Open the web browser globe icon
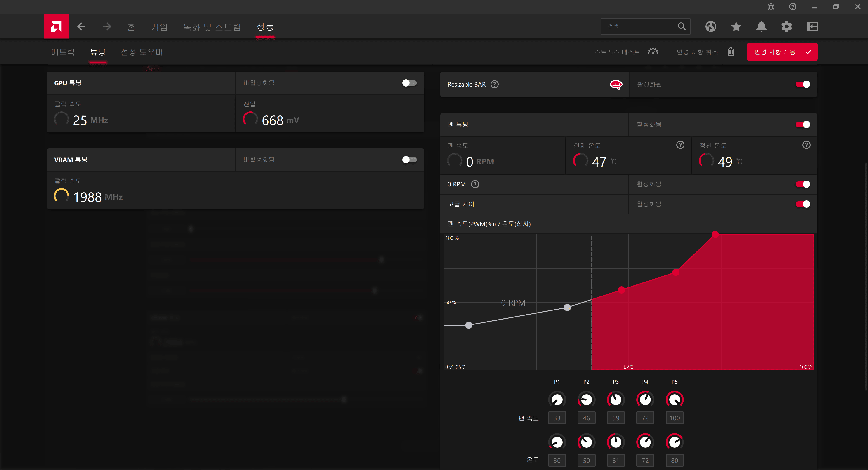The width and height of the screenshot is (868, 470). pos(711,26)
